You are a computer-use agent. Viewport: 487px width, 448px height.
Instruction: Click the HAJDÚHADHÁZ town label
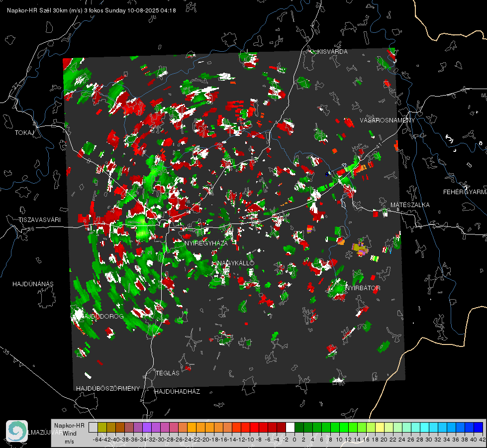coord(178,392)
